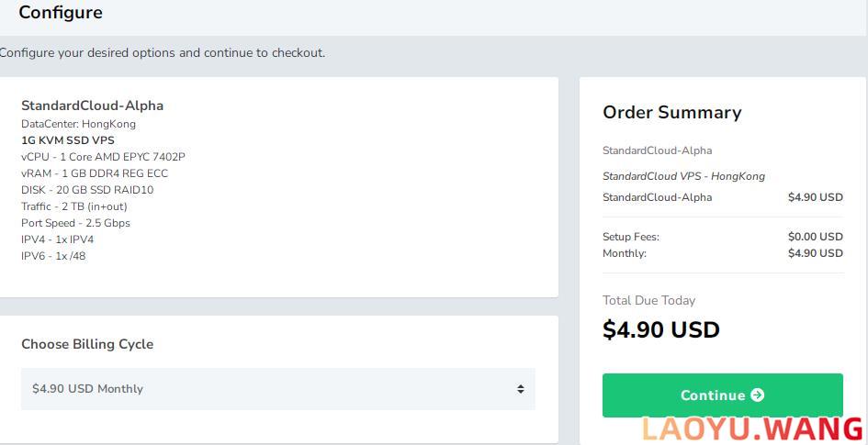868x445 pixels.
Task: Click the Traffic 2 TB spec line
Action: 73,206
